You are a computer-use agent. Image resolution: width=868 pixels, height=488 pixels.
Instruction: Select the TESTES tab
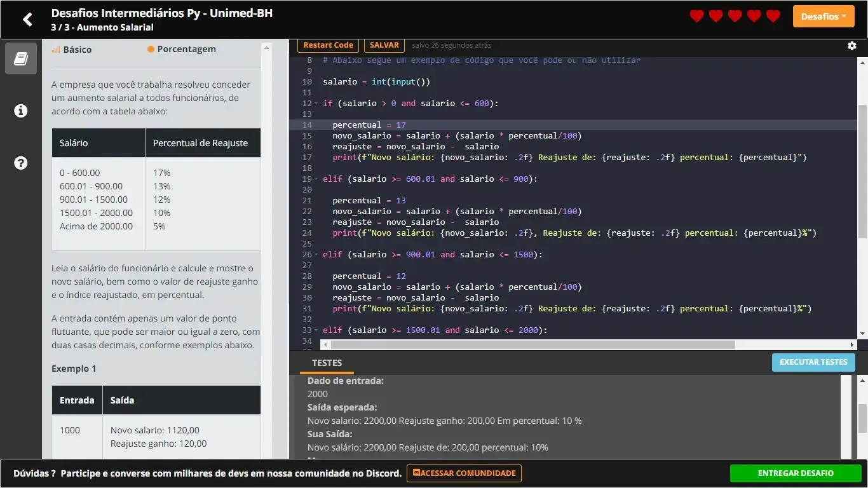327,363
